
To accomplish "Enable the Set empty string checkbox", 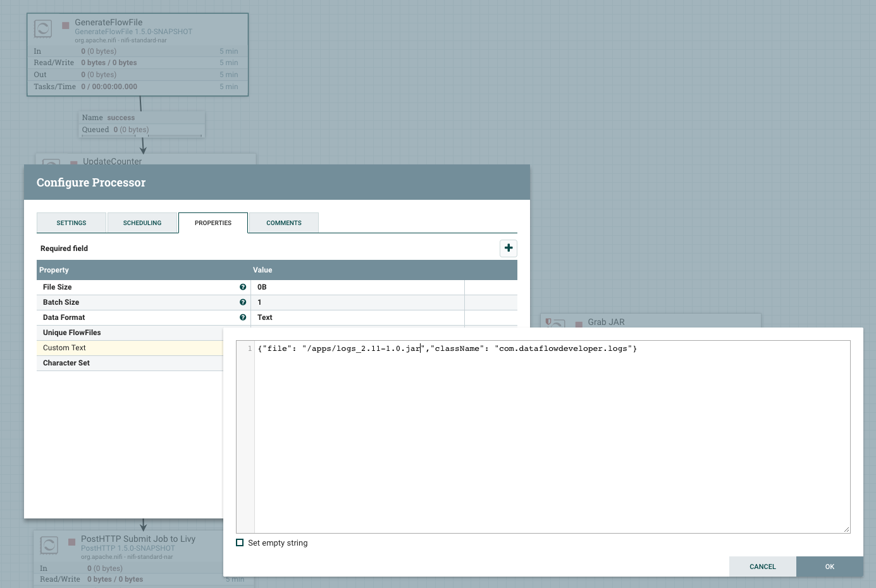I will (240, 542).
